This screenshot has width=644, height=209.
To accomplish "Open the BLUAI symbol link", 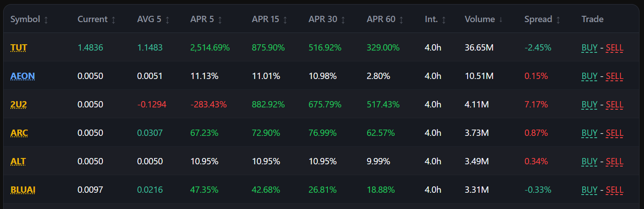I will click(x=23, y=190).
